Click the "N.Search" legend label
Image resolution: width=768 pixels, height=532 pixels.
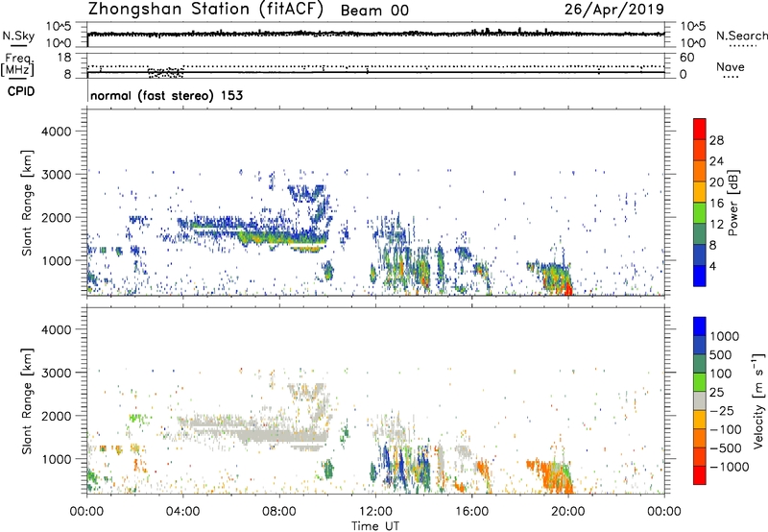(742, 36)
